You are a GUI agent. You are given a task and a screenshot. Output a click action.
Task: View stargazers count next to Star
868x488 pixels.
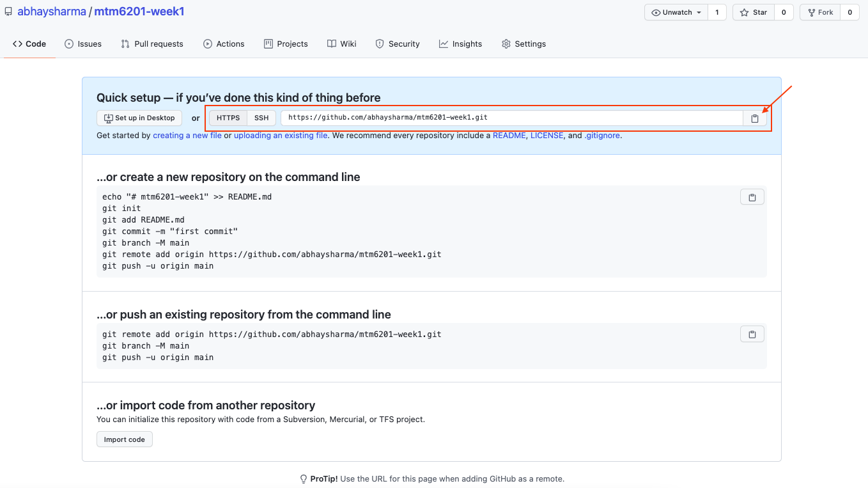point(784,12)
